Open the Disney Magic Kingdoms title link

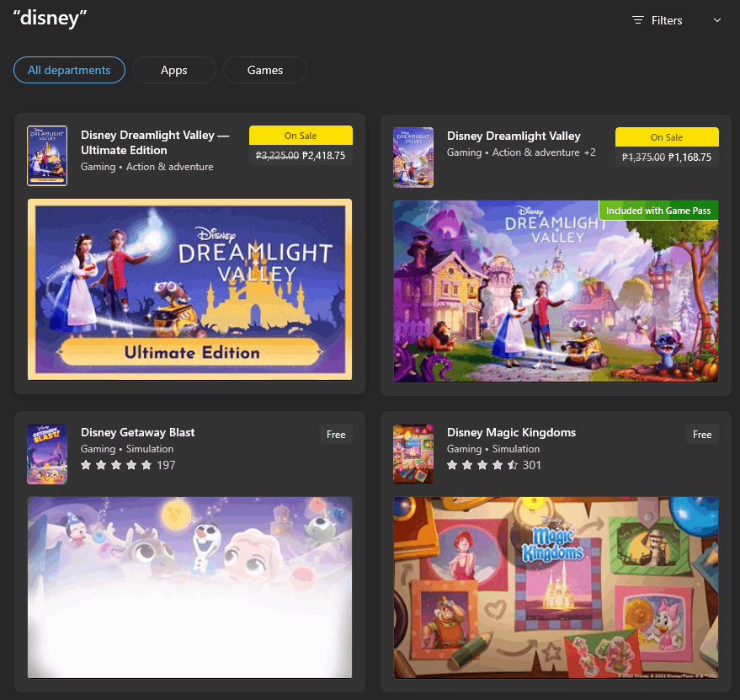(x=511, y=432)
